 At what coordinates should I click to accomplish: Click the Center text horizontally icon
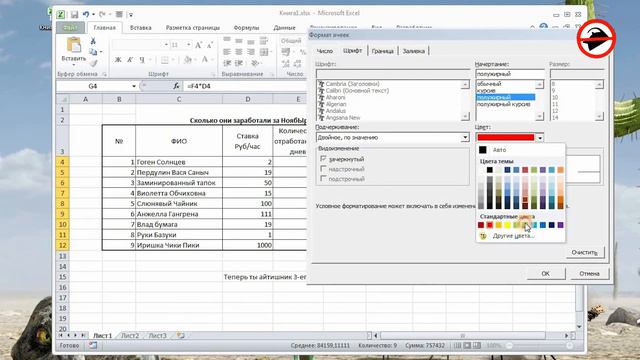pos(239,52)
